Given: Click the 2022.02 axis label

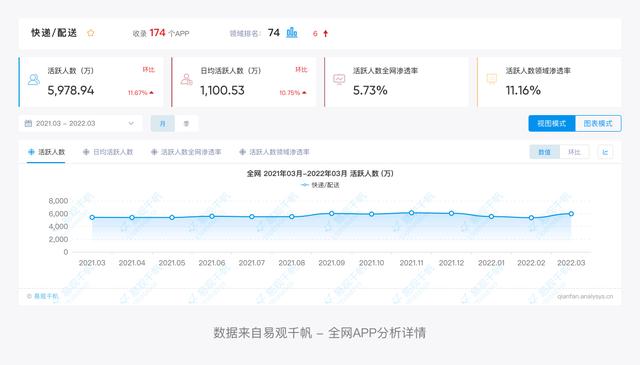Looking at the screenshot, I should pyautogui.click(x=531, y=263).
